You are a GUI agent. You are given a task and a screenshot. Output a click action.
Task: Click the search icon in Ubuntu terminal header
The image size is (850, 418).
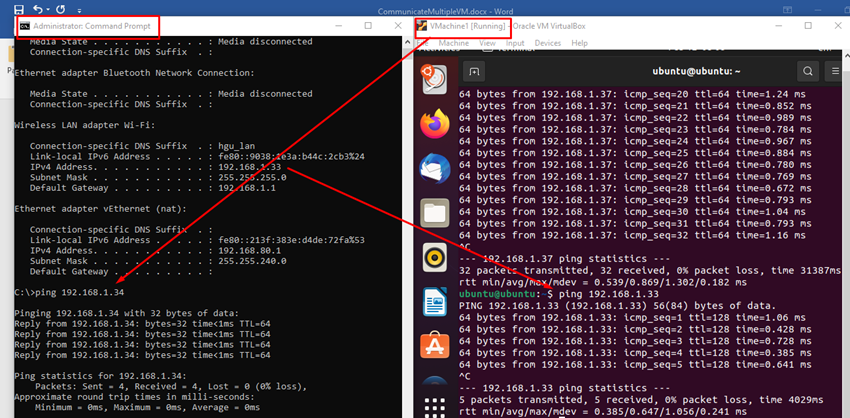pyautogui.click(x=808, y=71)
